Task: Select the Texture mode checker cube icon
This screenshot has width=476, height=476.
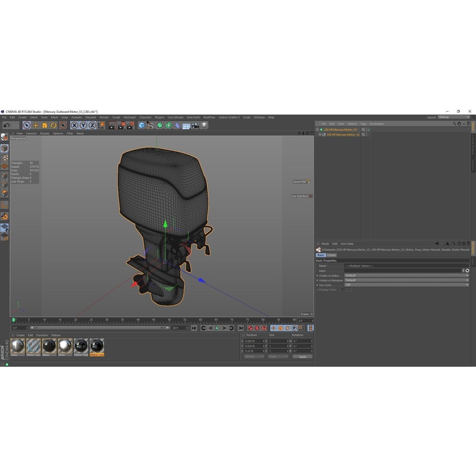Action: click(4, 157)
